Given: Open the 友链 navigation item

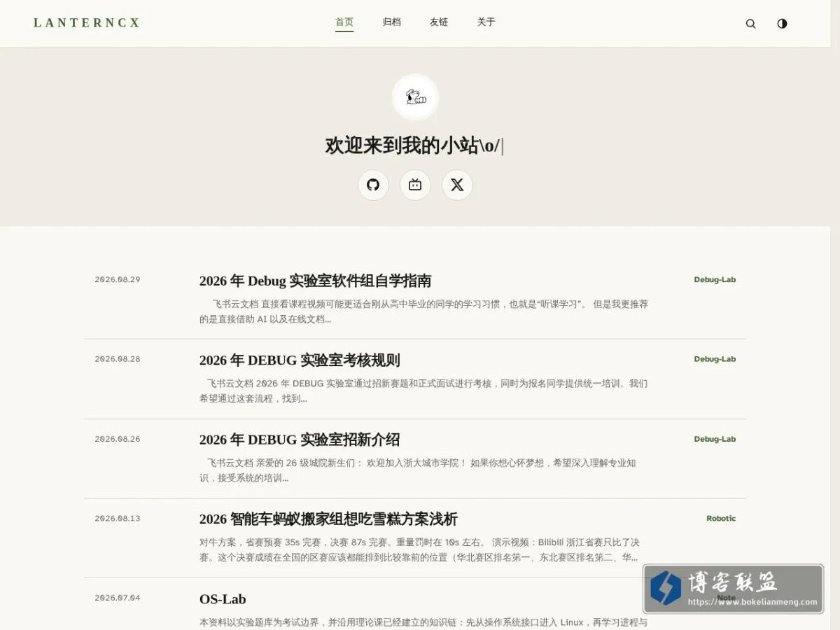Looking at the screenshot, I should point(439,22).
